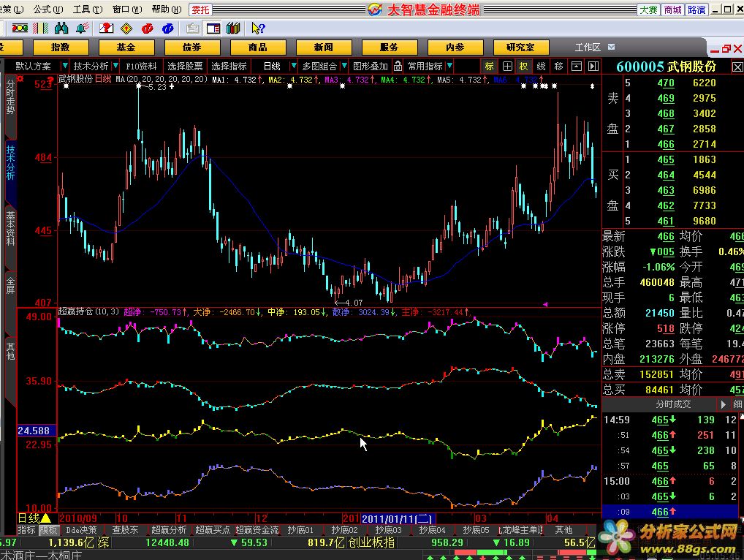
Task: Switch to the 查股东 bottom tab
Action: (125, 530)
